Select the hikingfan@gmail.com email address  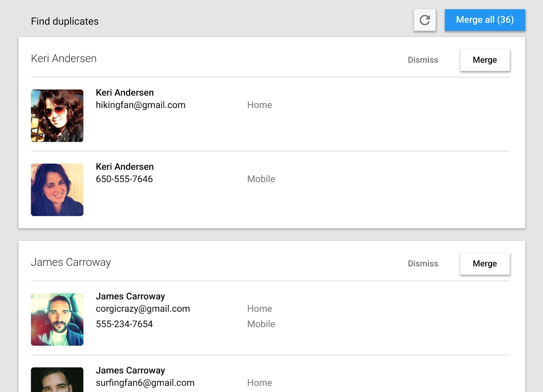[140, 105]
